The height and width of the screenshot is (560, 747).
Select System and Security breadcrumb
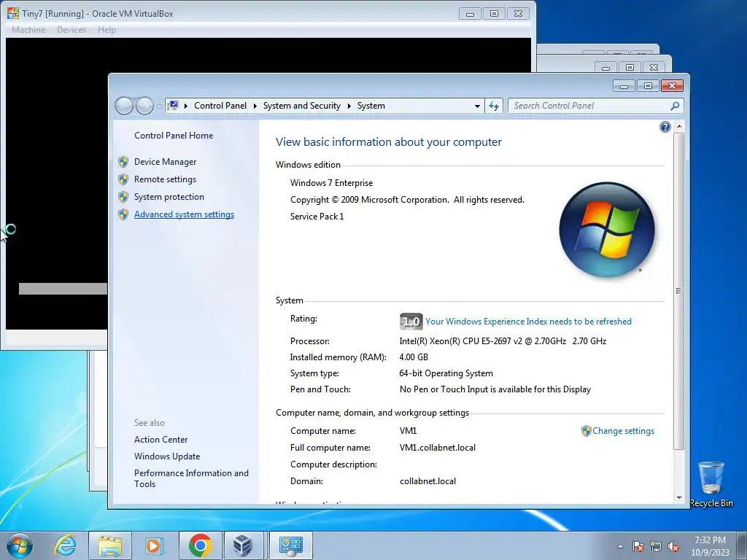tap(302, 106)
